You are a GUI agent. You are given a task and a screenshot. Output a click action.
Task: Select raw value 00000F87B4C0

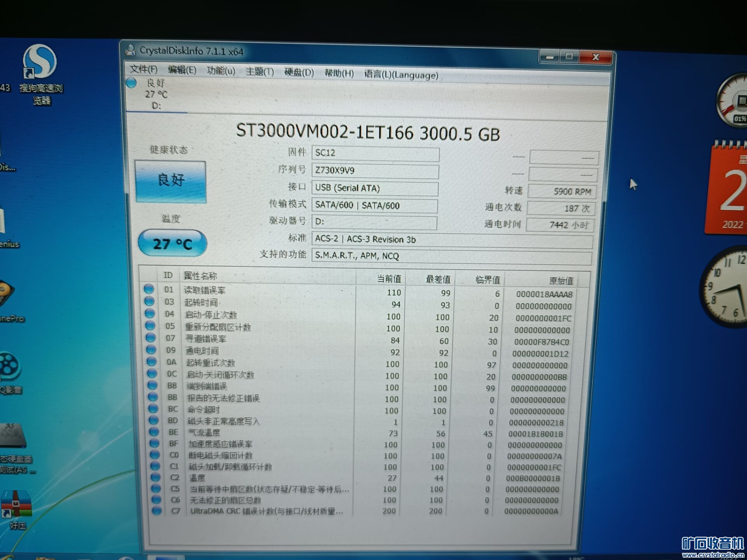point(542,342)
